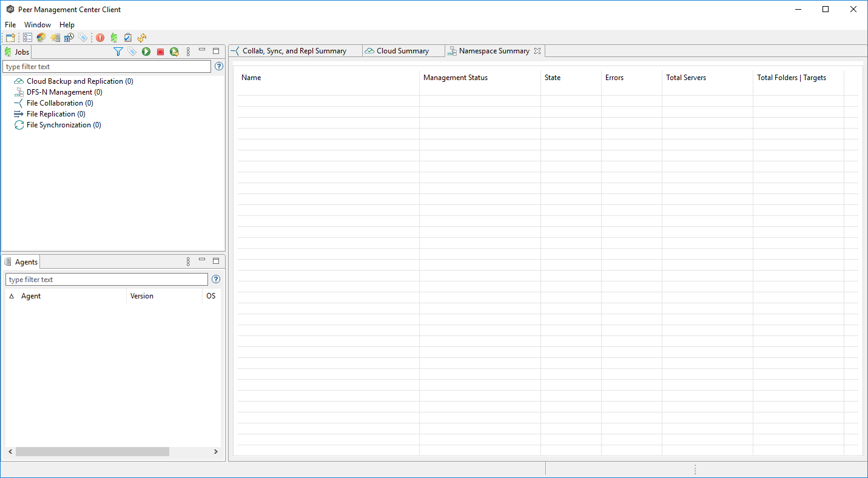Click the clipboard checkmark toolbar icon

(x=128, y=38)
